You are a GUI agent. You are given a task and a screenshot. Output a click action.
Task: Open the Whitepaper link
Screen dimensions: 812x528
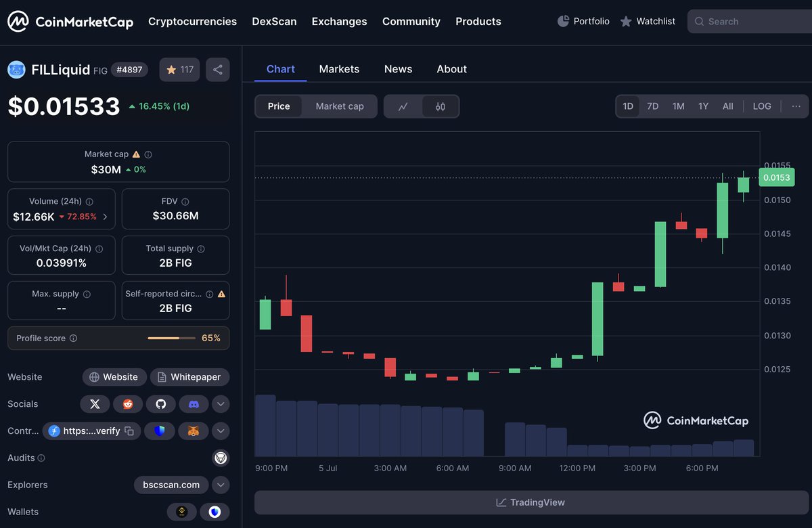[190, 377]
